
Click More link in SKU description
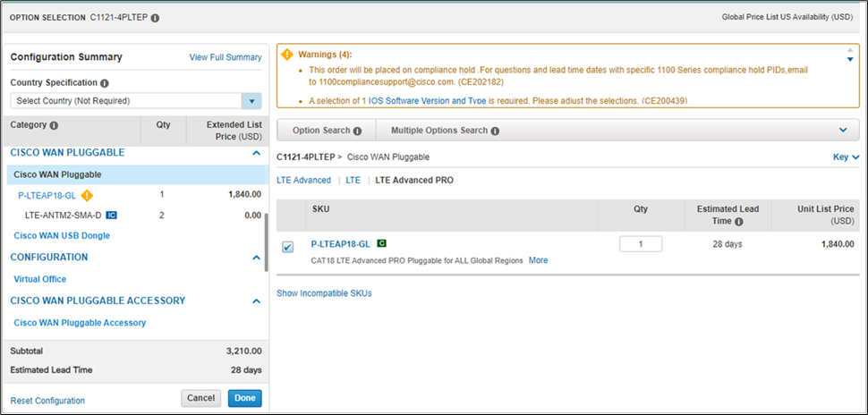coord(538,260)
